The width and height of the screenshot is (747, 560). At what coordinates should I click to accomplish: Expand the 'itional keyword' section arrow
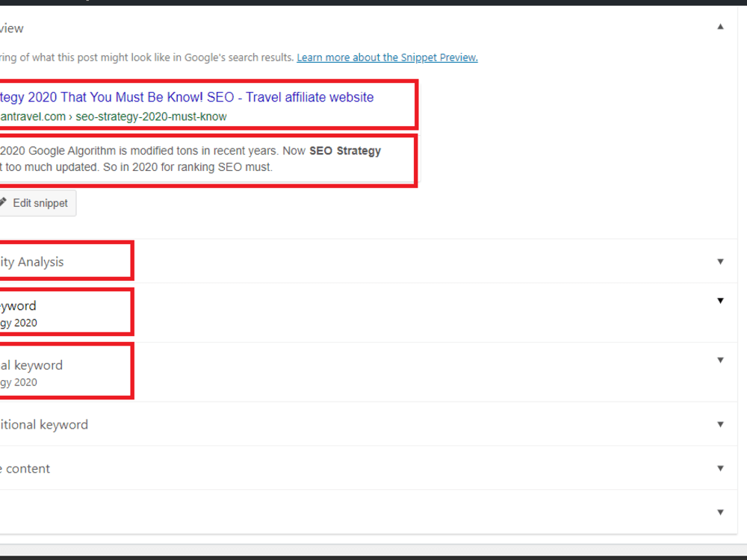(x=720, y=424)
